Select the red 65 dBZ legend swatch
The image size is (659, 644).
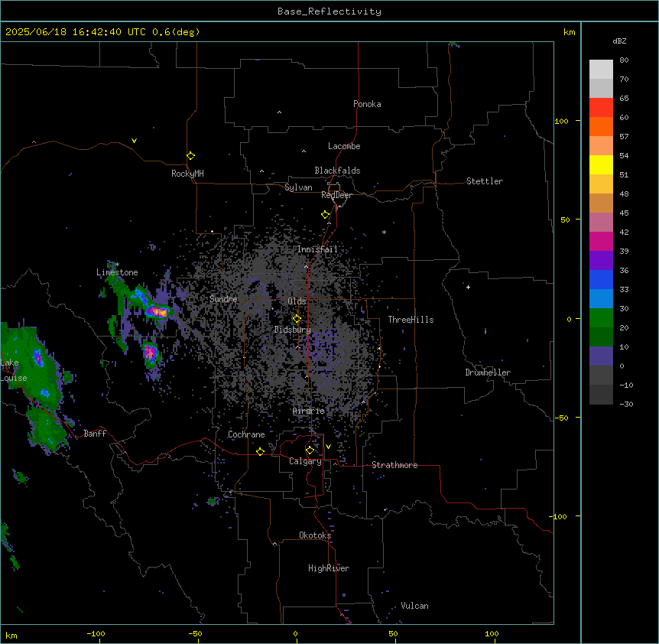coord(601,108)
